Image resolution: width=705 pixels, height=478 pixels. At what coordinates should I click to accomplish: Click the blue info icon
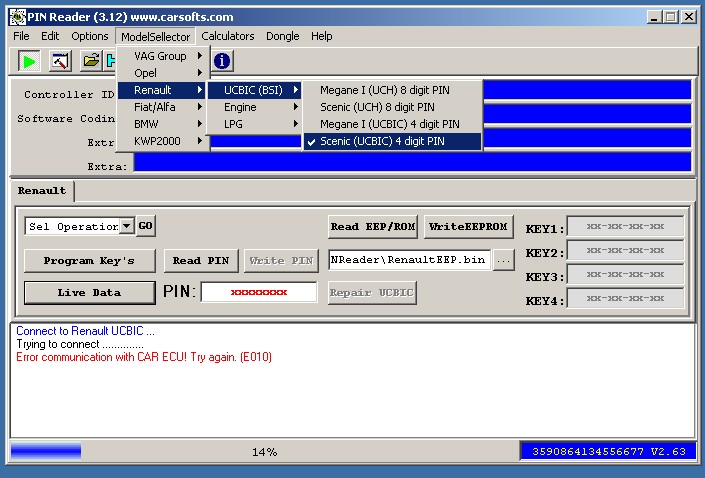pyautogui.click(x=222, y=61)
